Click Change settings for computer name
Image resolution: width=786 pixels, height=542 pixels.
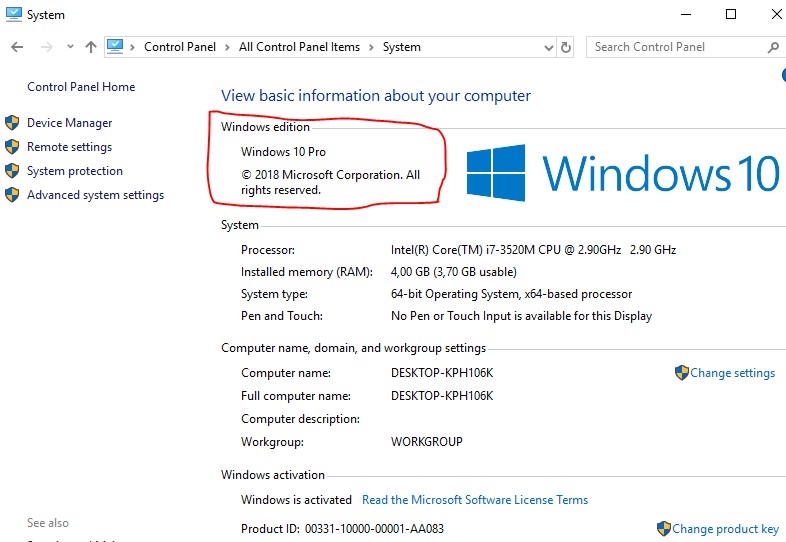click(x=732, y=373)
